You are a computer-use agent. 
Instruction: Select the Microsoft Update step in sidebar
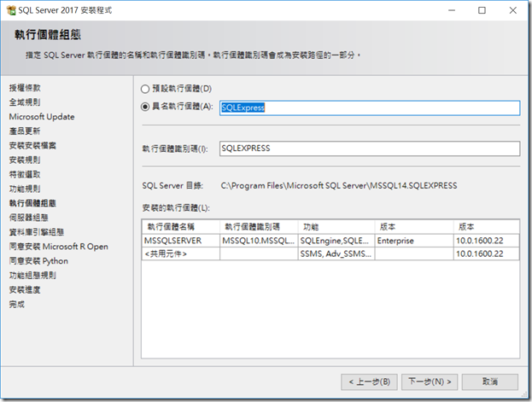[42, 117]
